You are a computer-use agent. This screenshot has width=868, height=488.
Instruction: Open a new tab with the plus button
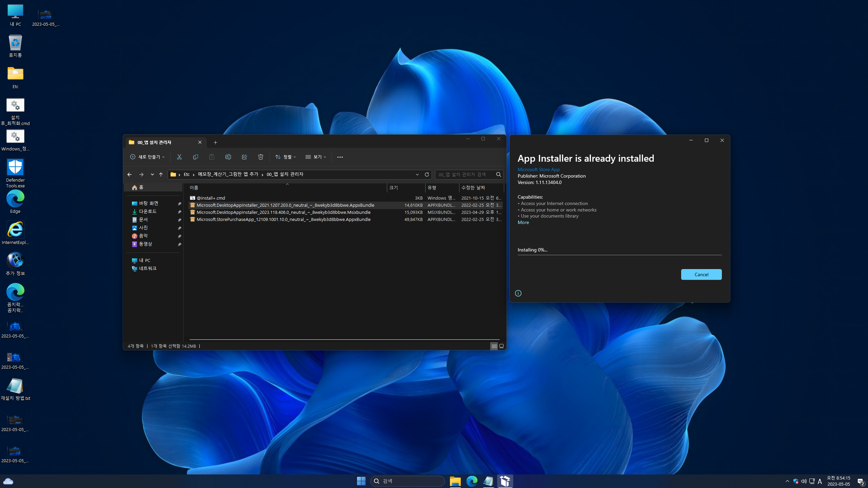click(215, 142)
